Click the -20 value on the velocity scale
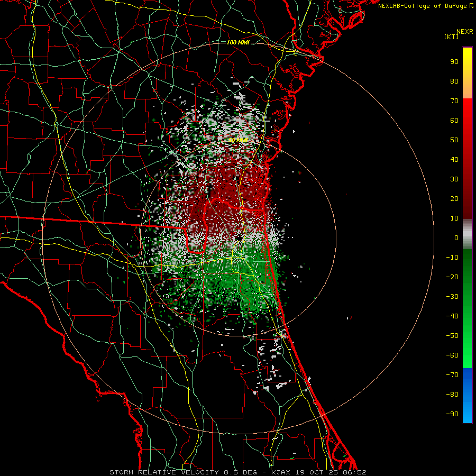476x476 pixels. (452, 277)
